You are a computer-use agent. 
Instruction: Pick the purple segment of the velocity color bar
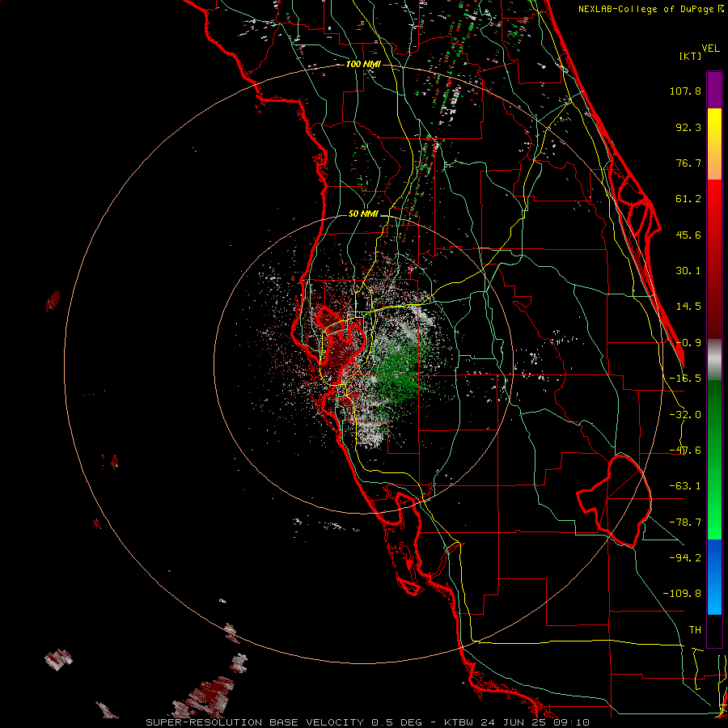coord(714,90)
